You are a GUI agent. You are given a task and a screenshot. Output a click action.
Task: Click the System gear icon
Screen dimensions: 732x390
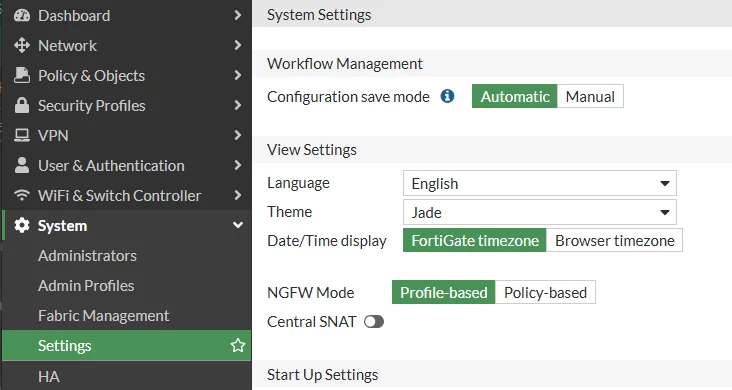point(21,226)
